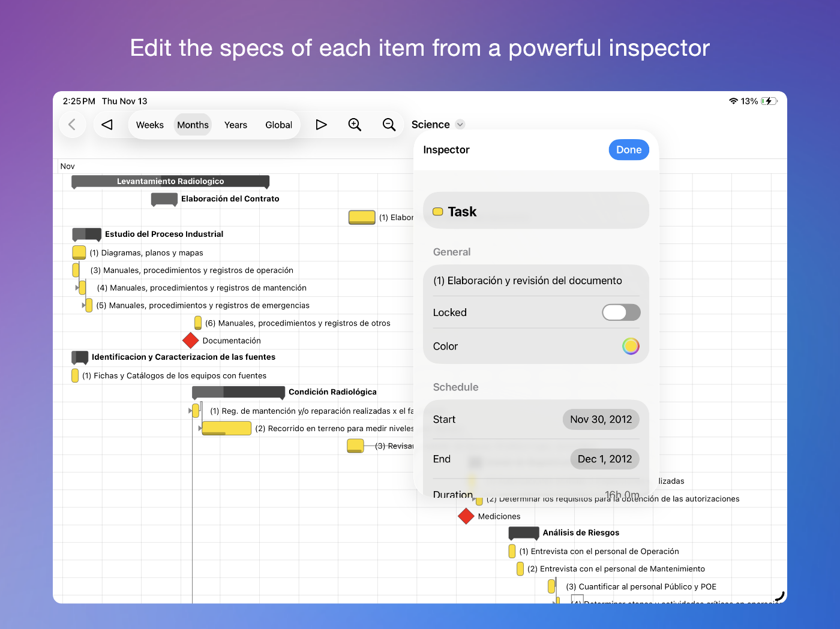Switch to Years view
The image size is (840, 629).
click(x=236, y=125)
